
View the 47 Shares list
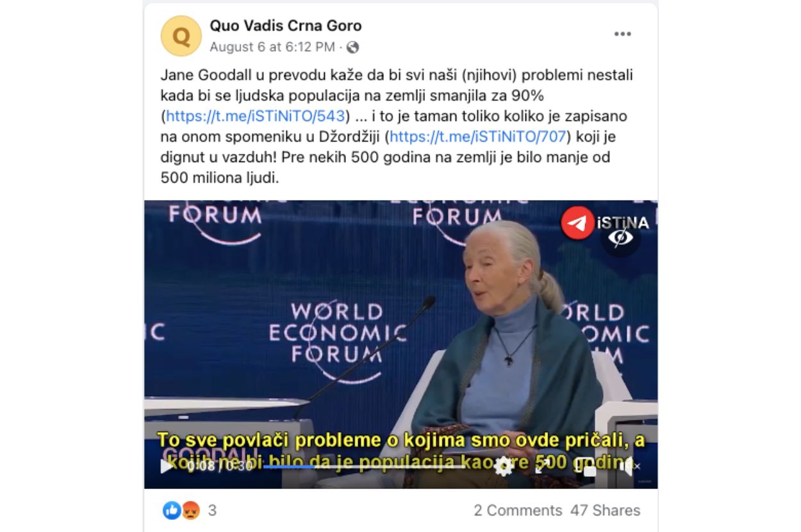pyautogui.click(x=606, y=510)
